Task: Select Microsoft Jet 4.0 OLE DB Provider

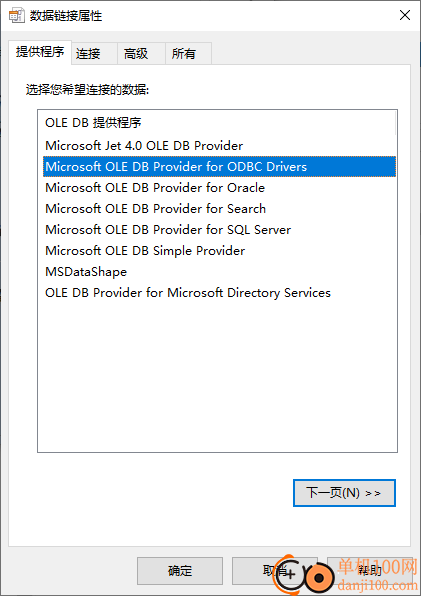Action: pos(219,146)
